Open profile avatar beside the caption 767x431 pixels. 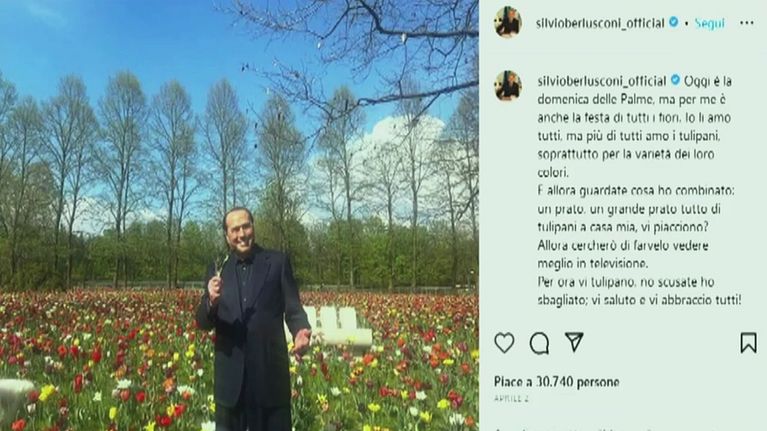click(x=508, y=86)
